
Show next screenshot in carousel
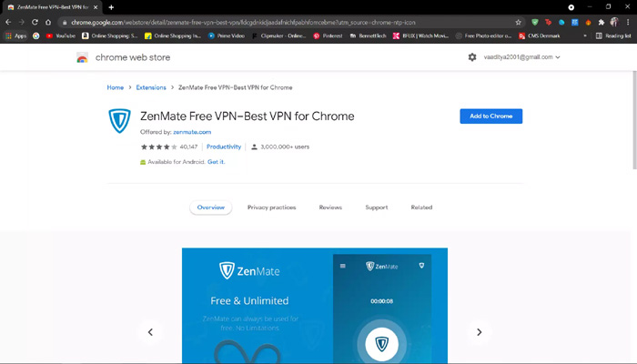[480, 332]
